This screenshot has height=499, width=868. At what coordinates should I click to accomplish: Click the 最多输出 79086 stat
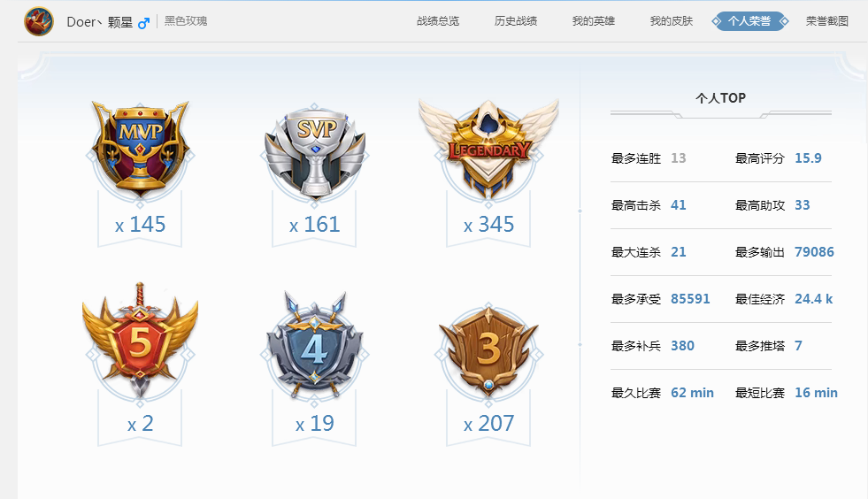pos(785,252)
